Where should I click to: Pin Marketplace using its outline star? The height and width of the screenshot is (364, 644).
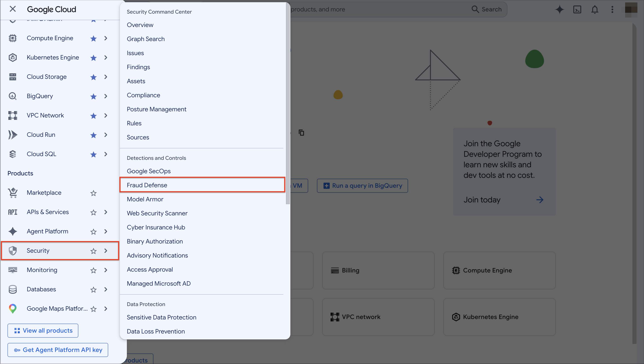tap(93, 193)
